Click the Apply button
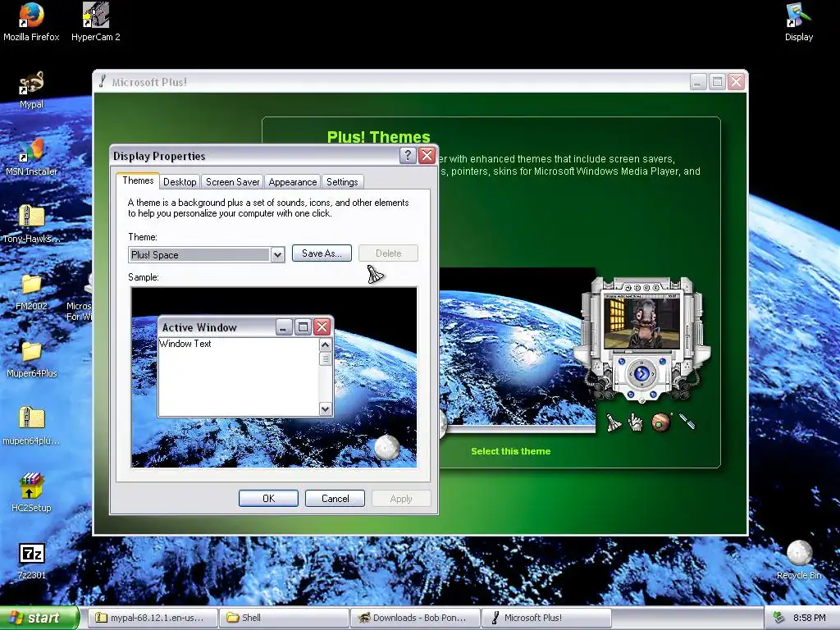840x630 pixels. (x=401, y=499)
